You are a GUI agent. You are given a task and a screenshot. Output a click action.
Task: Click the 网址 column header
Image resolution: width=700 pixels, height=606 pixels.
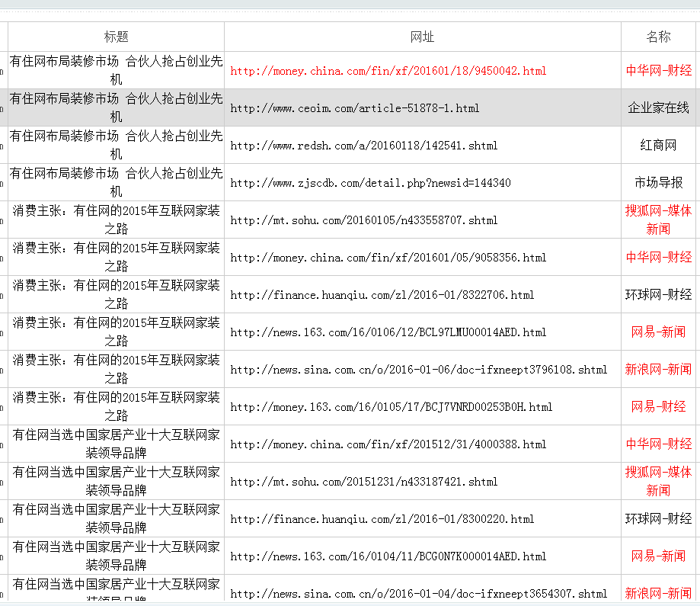coord(422,37)
